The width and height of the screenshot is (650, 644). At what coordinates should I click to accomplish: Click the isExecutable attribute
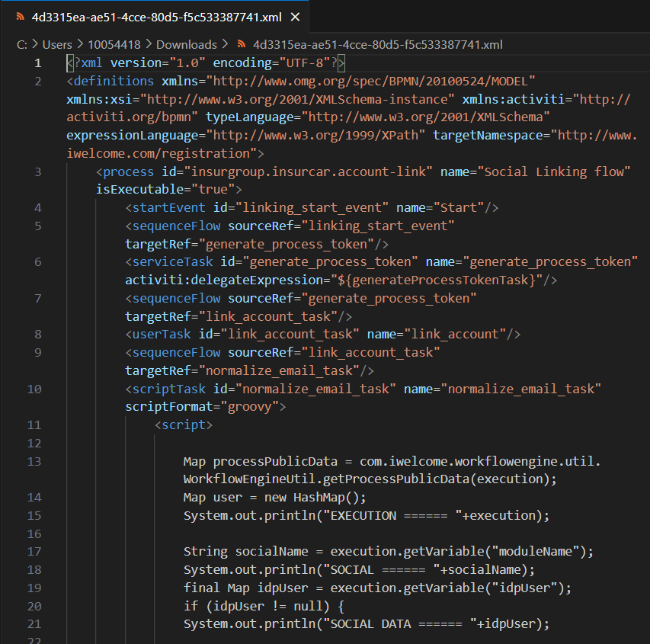tap(139, 190)
